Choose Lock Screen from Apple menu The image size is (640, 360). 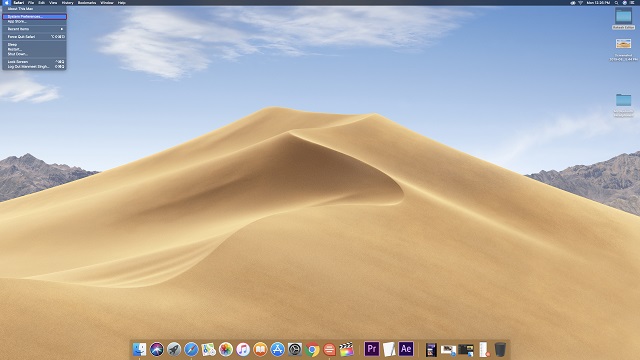pyautogui.click(x=34, y=62)
